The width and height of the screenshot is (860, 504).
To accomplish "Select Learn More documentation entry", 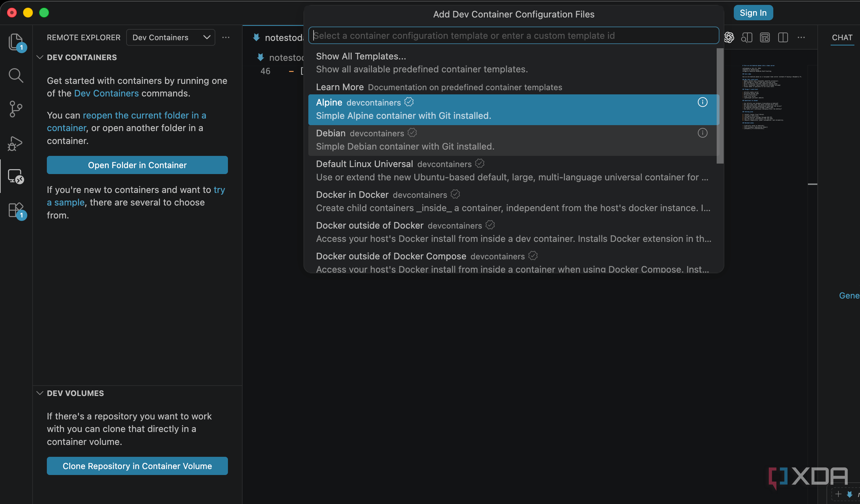I will (513, 87).
